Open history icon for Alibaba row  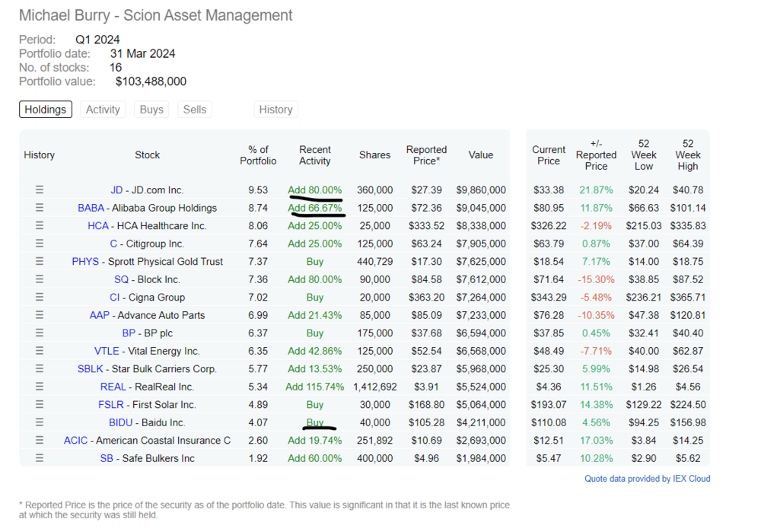click(40, 208)
